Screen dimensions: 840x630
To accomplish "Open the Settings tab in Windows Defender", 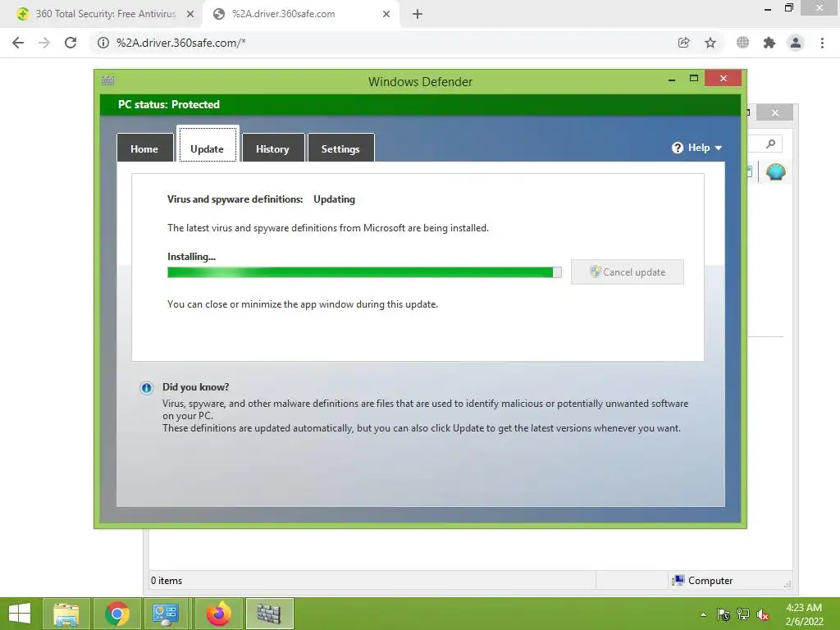I will (340, 148).
